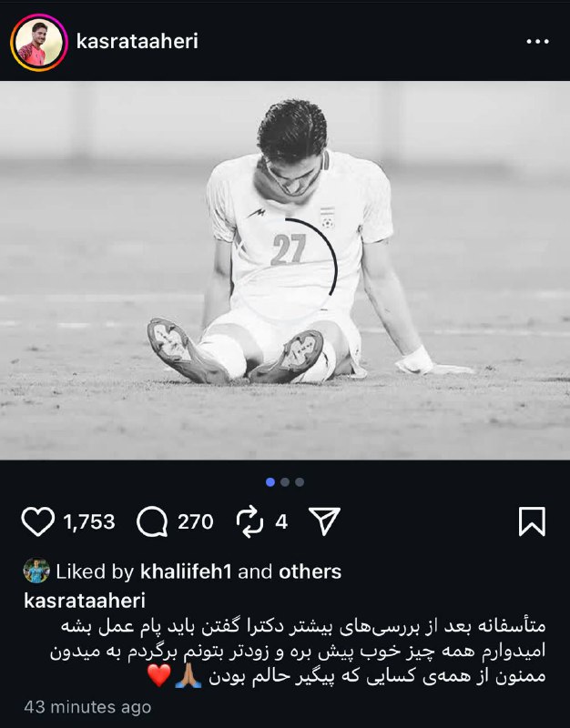Jump to the second carousel dot
This screenshot has width=570, height=728.
[x=285, y=482]
